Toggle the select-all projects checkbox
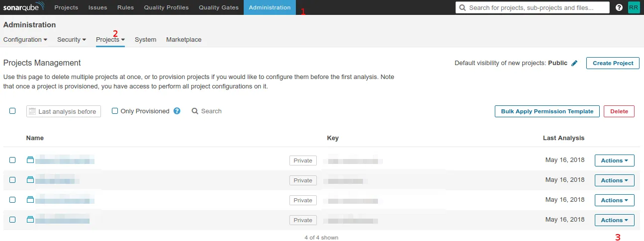 point(12,111)
